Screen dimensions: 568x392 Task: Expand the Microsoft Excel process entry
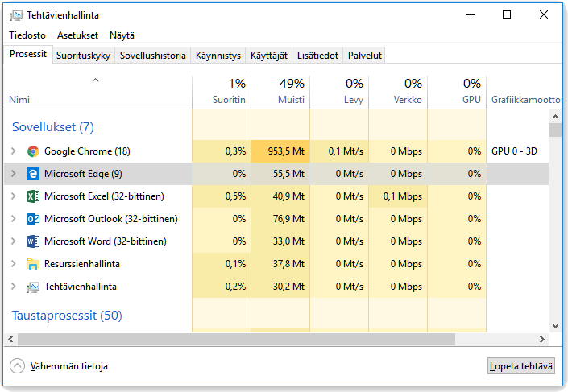click(x=14, y=196)
